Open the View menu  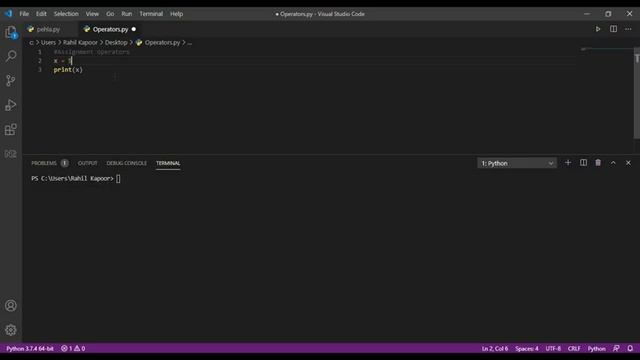(x=92, y=13)
